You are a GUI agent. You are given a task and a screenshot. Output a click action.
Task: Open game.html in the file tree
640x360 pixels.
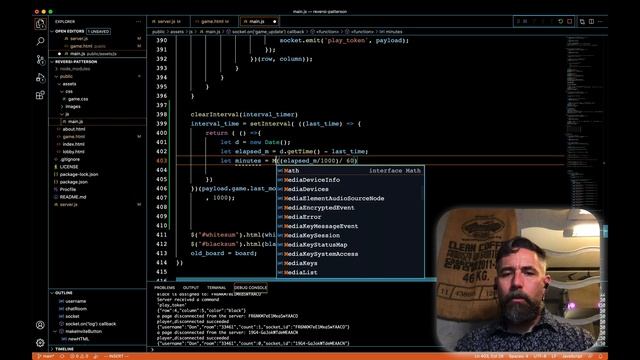coord(73,137)
